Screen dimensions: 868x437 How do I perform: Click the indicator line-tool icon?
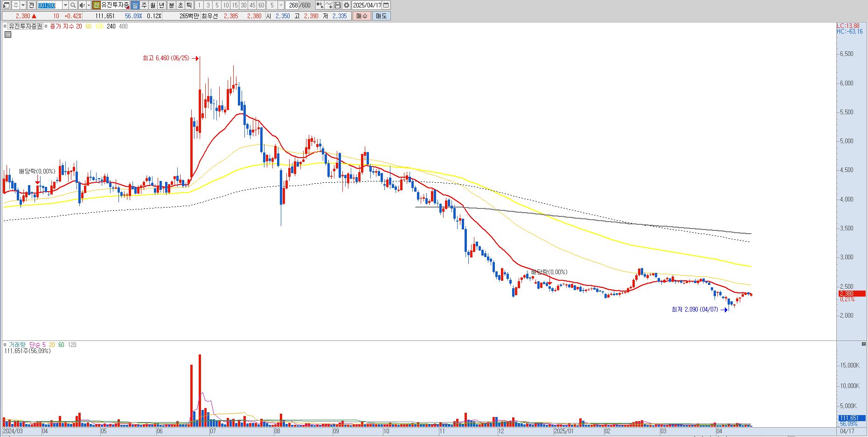329,5
